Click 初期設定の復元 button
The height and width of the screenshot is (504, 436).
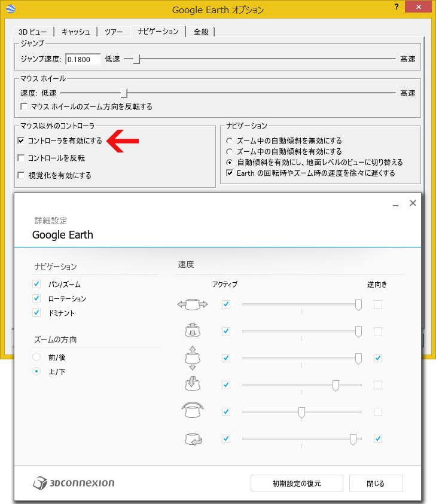[297, 483]
